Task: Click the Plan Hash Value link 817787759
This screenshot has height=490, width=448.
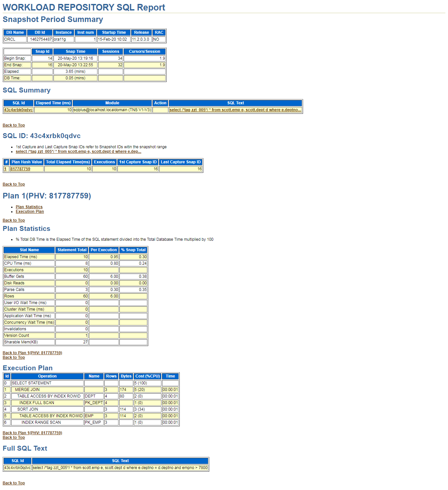Action: click(20, 169)
